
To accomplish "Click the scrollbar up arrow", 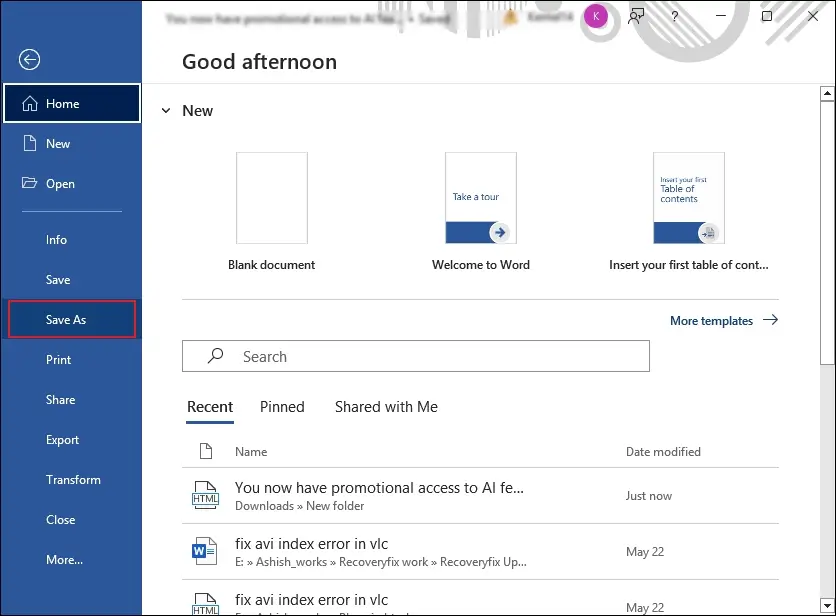I will coord(827,94).
